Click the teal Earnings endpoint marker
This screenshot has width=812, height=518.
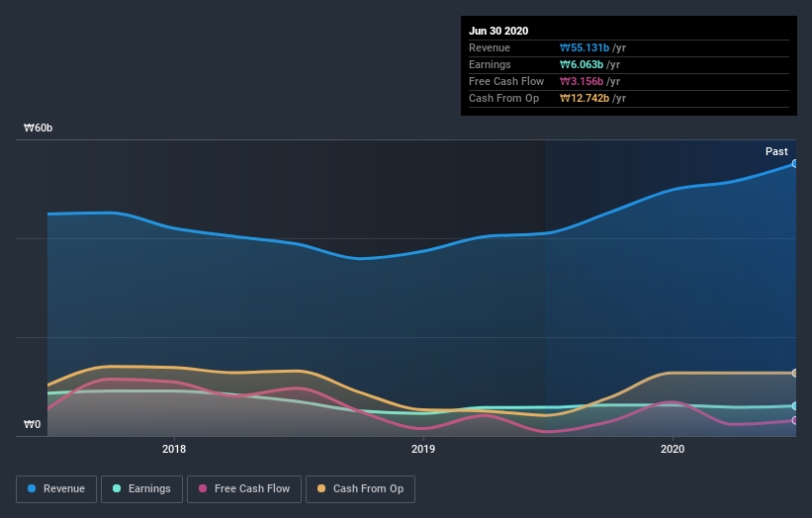click(x=794, y=406)
